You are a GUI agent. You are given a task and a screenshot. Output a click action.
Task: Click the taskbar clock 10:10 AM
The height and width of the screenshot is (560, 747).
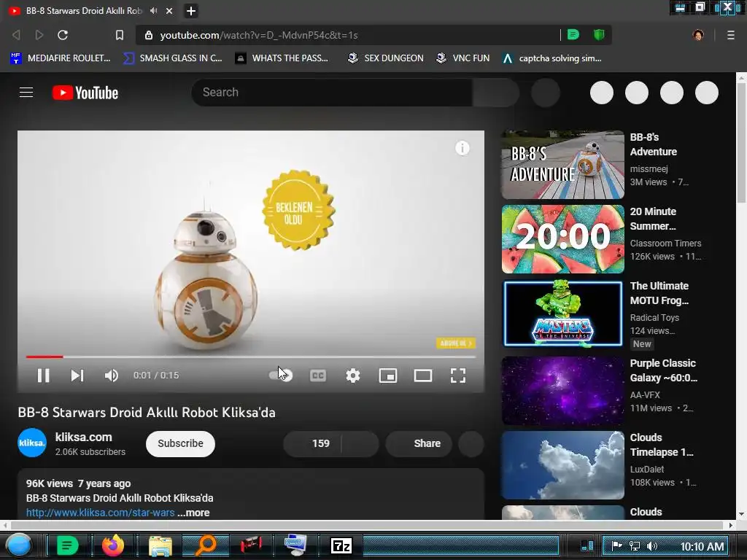point(702,546)
